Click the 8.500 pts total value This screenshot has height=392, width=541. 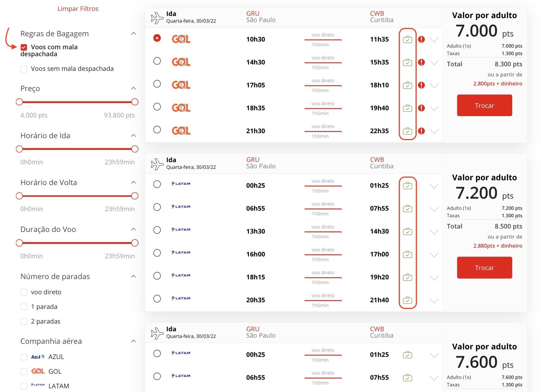coord(508,226)
